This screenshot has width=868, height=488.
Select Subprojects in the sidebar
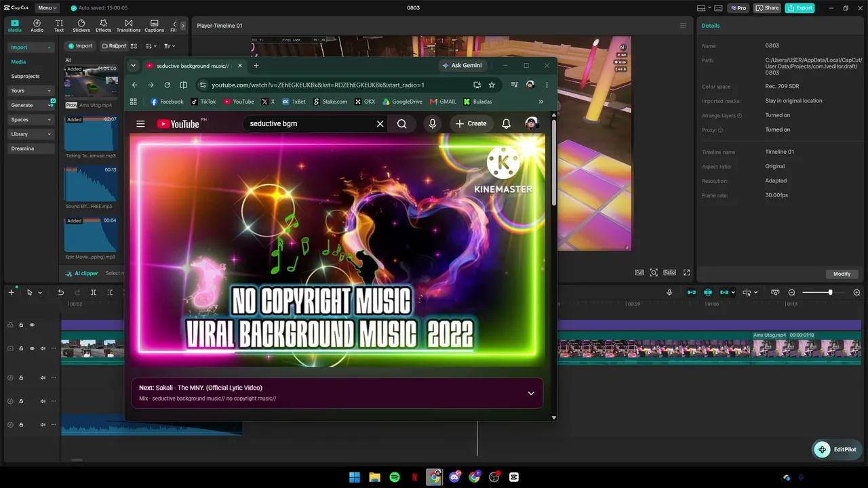pos(25,77)
